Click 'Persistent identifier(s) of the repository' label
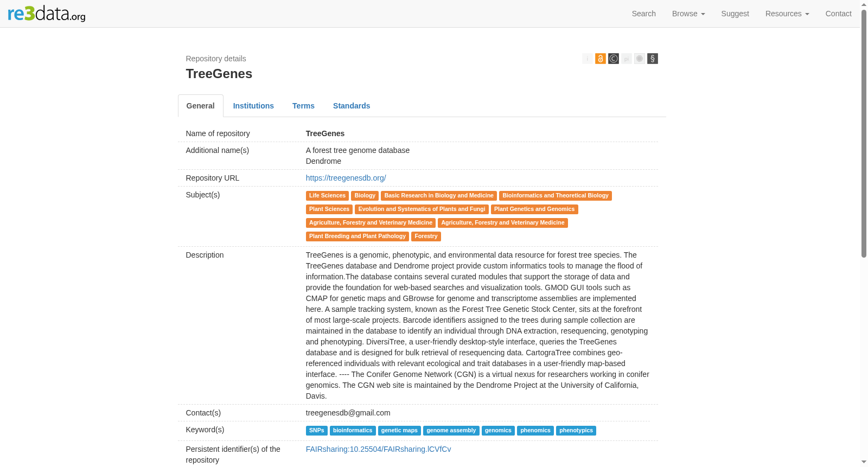This screenshot has height=467, width=868. pyautogui.click(x=233, y=455)
